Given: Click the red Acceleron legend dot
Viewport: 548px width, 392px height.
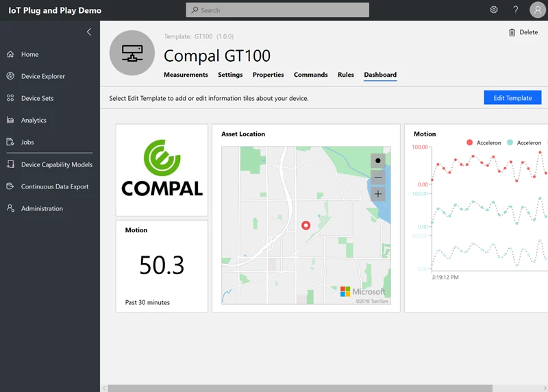Looking at the screenshot, I should tap(469, 143).
